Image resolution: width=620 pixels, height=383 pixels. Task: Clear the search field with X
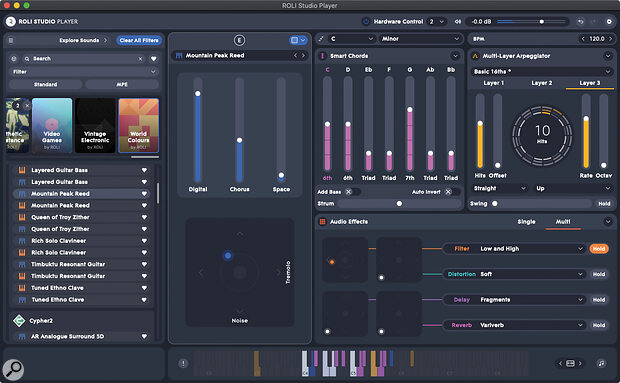(140, 58)
